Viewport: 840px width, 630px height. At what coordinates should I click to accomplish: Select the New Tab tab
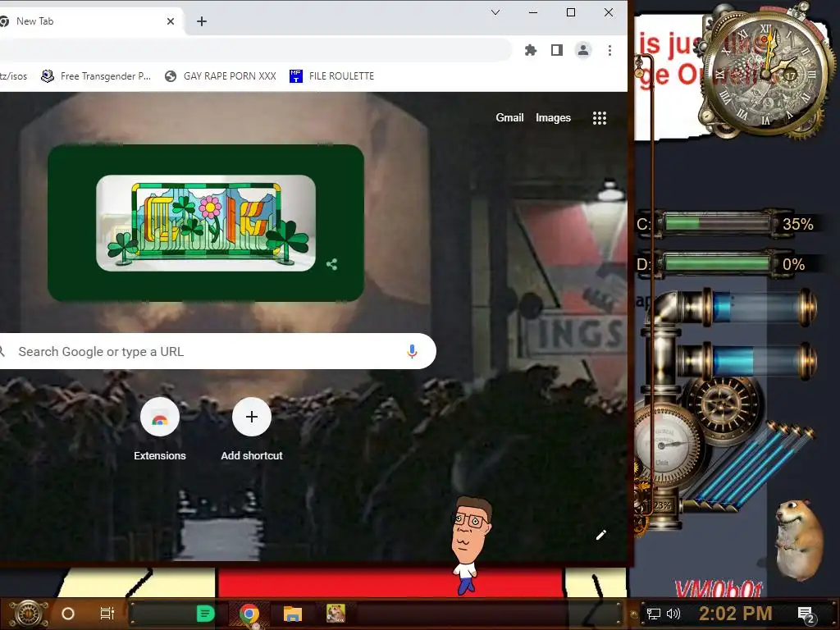pos(85,21)
